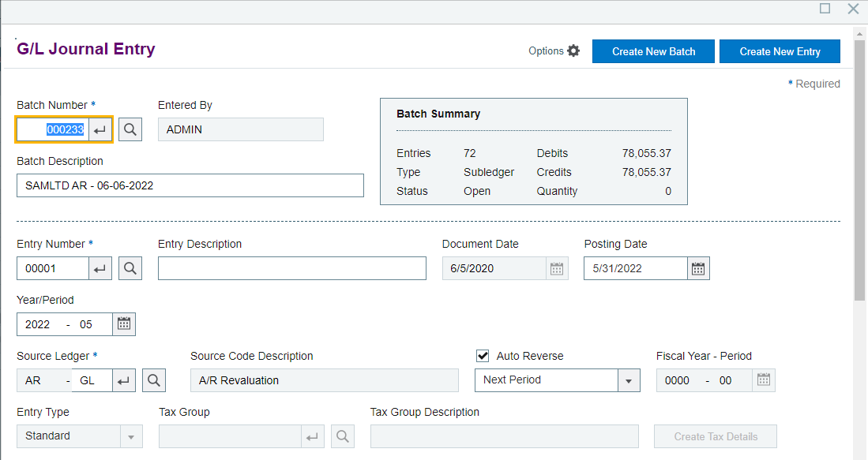
Task: Open the Next Period dropdown
Action: point(629,380)
